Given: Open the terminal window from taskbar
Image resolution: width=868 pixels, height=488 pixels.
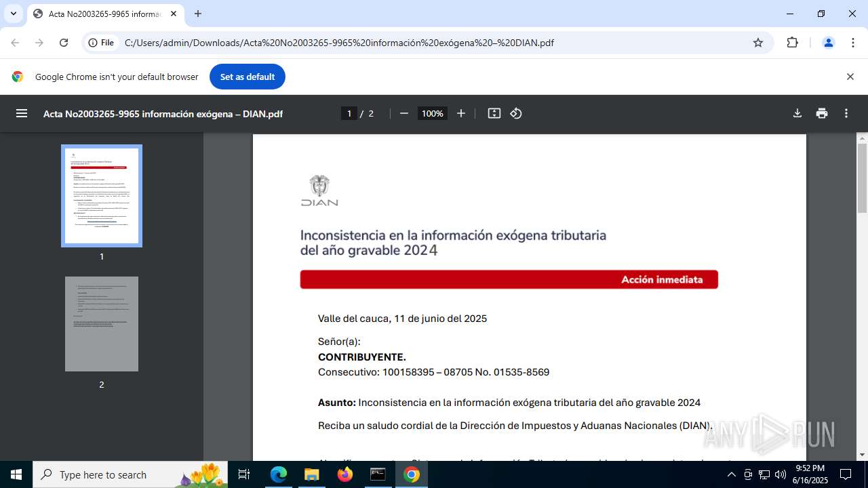Looking at the screenshot, I should tap(378, 474).
